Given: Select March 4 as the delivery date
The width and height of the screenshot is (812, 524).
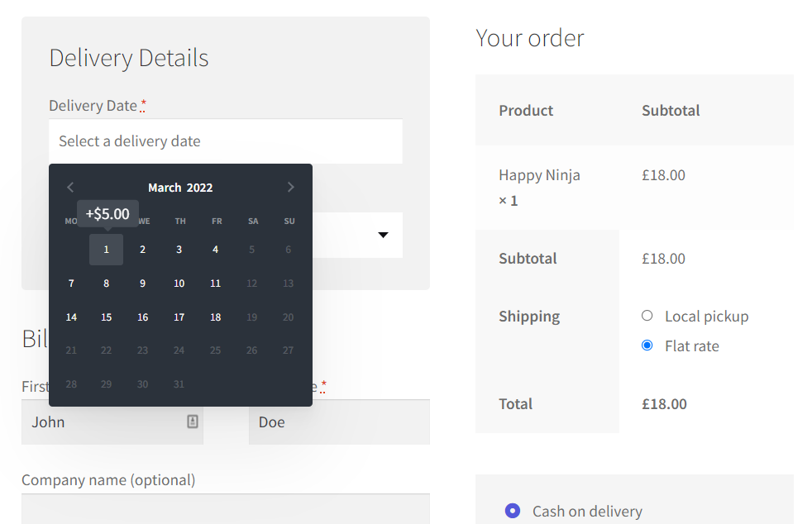Looking at the screenshot, I should (215, 249).
